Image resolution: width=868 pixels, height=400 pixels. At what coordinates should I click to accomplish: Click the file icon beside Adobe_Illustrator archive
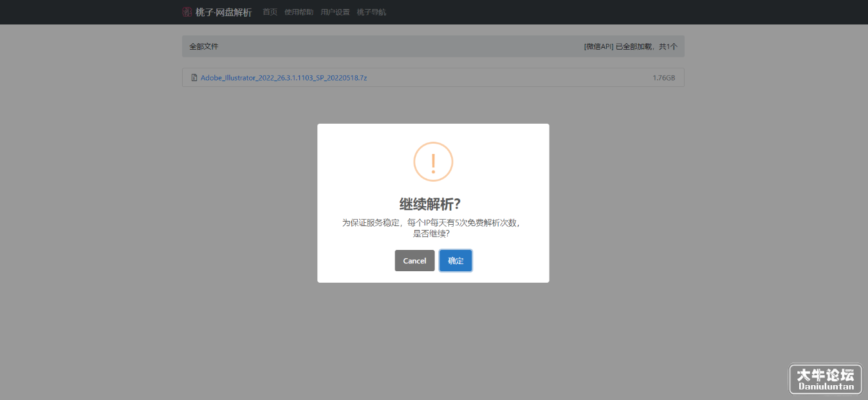click(x=194, y=78)
